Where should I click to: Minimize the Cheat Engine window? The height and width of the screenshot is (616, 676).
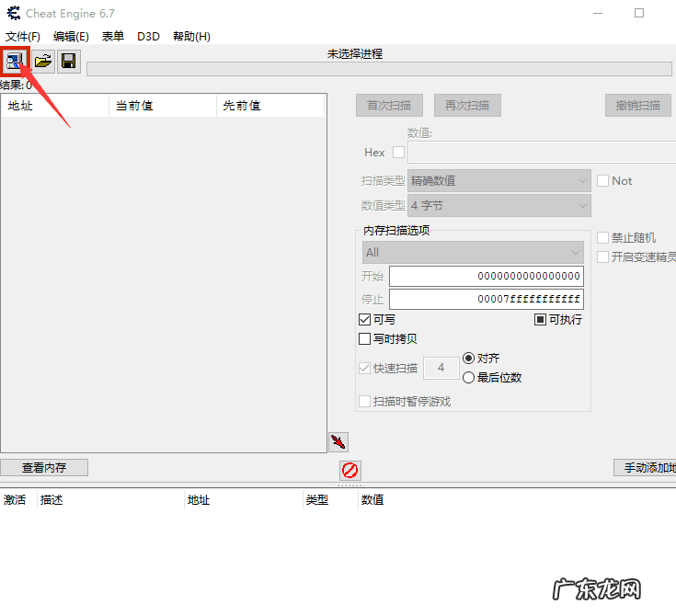click(598, 14)
